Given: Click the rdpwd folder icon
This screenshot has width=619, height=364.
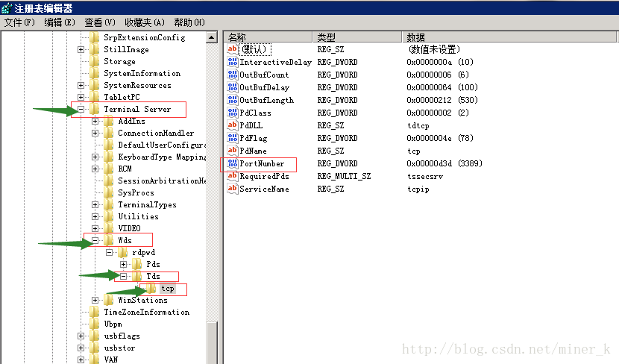Looking at the screenshot, I should (123, 252).
